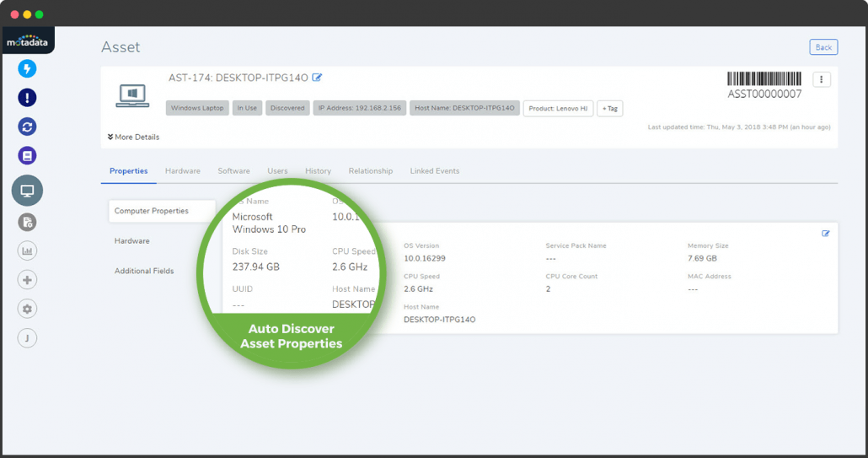Click the MAC Address label
Screen dimensions: 868x458
pos(709,276)
